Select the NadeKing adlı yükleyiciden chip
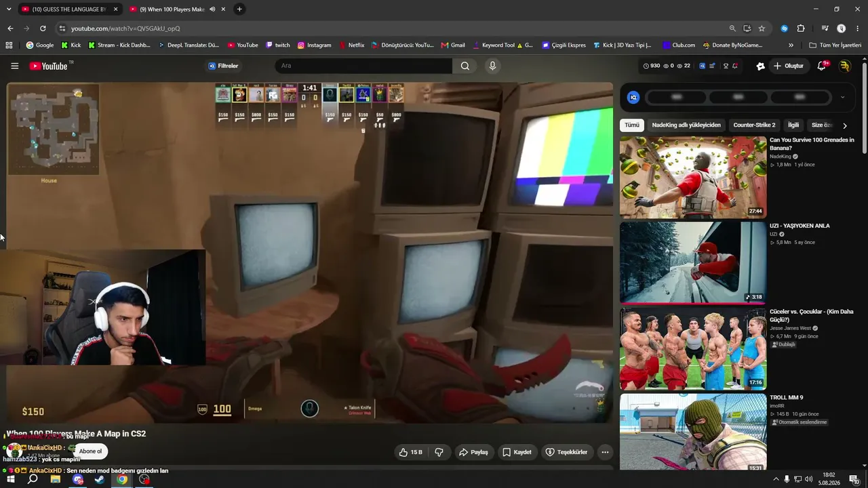This screenshot has width=868, height=488. click(686, 125)
